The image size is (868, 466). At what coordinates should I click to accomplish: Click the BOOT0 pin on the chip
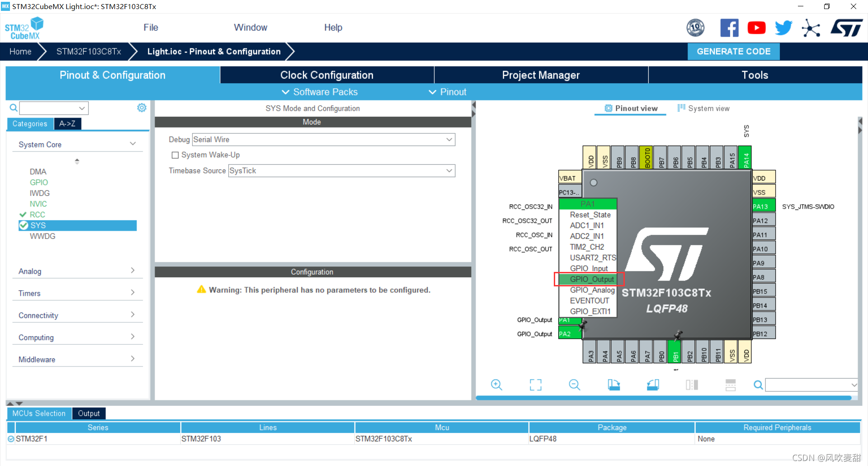click(x=646, y=157)
